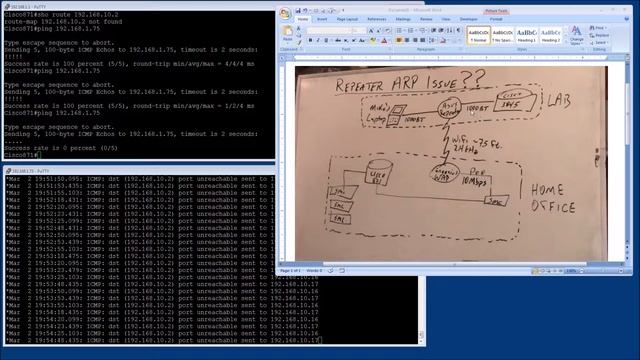Toggle the Show paragraph marks icon

[458, 31]
